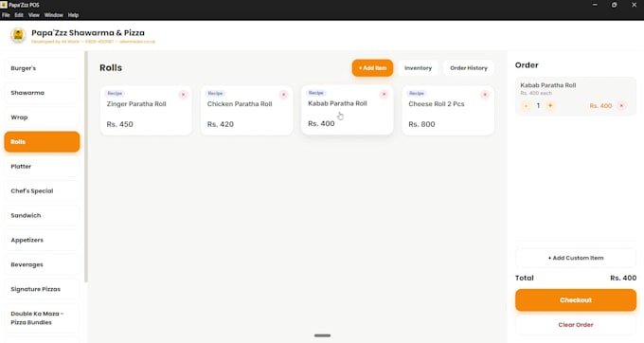Open the Window menu
The image size is (644, 343).
[x=54, y=15]
